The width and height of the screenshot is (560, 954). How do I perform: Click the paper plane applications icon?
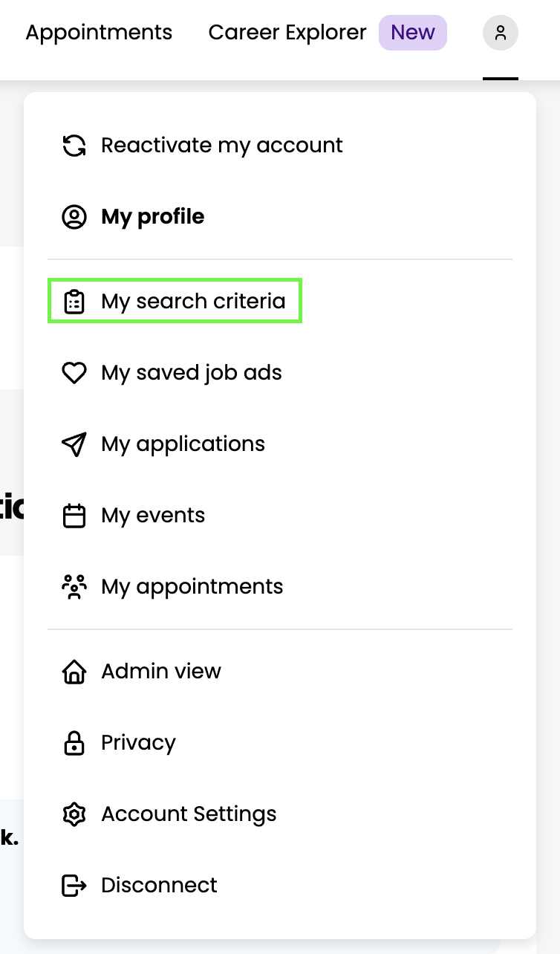(74, 444)
